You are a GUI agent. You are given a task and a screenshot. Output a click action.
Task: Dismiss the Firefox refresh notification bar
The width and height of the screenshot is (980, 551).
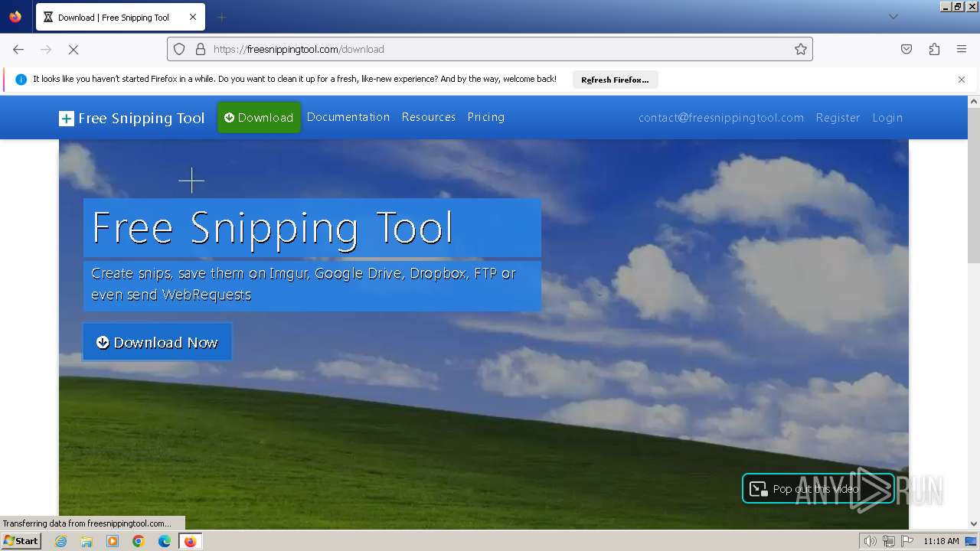click(x=962, y=80)
